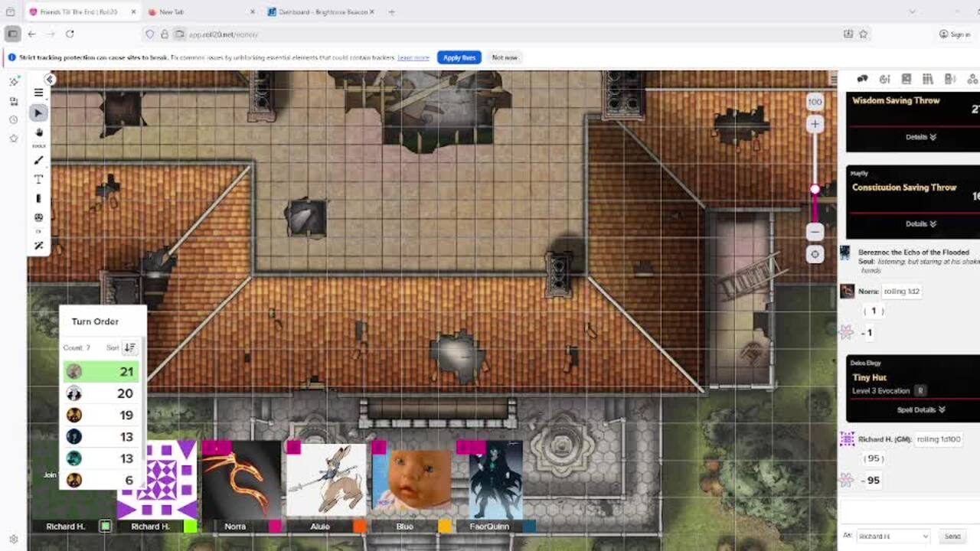Activate the hand Pan tool
The image size is (980, 551).
click(x=38, y=132)
